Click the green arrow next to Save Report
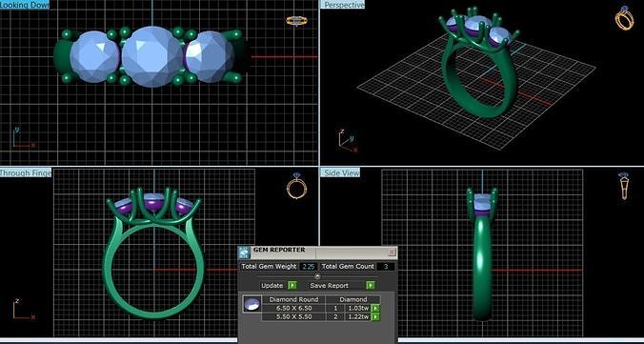 [x=371, y=285]
